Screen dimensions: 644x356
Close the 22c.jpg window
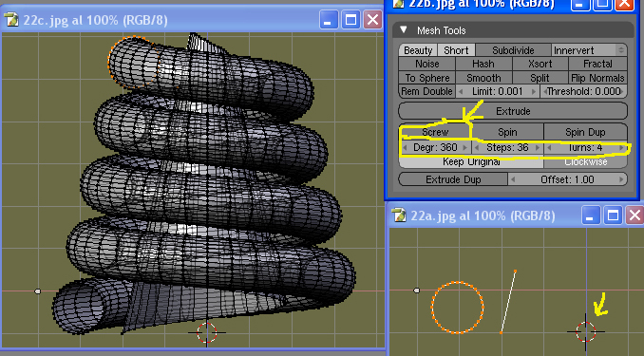[373, 20]
